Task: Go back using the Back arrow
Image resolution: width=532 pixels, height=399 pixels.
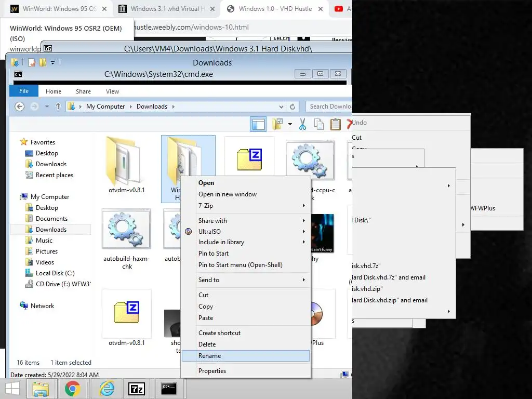Action: point(20,107)
